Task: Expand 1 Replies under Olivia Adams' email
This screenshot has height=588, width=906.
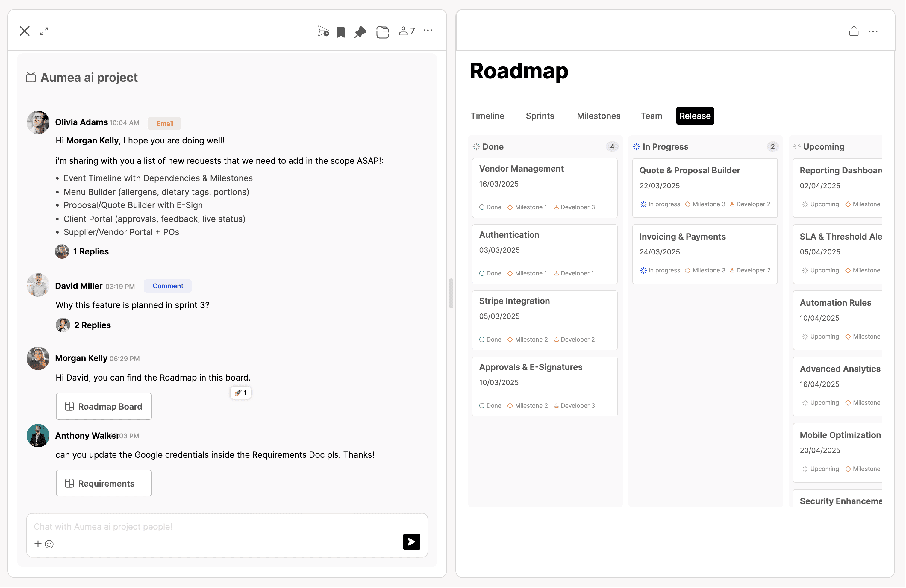Action: [91, 251]
